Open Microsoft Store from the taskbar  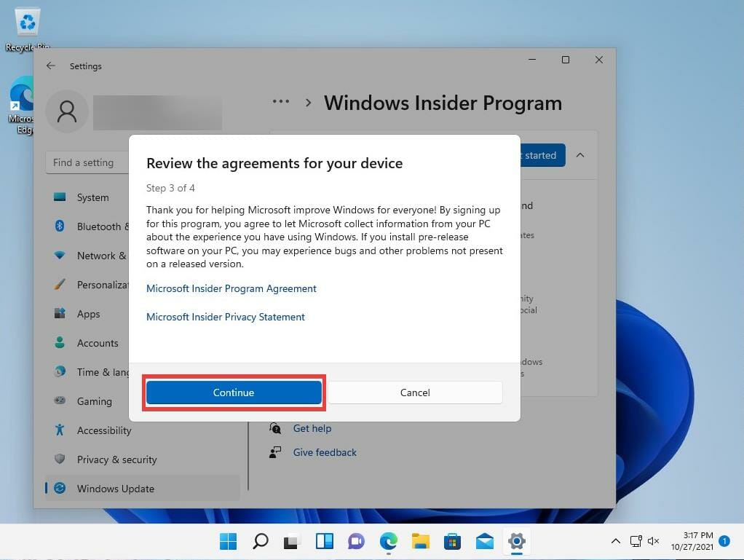pyautogui.click(x=453, y=542)
